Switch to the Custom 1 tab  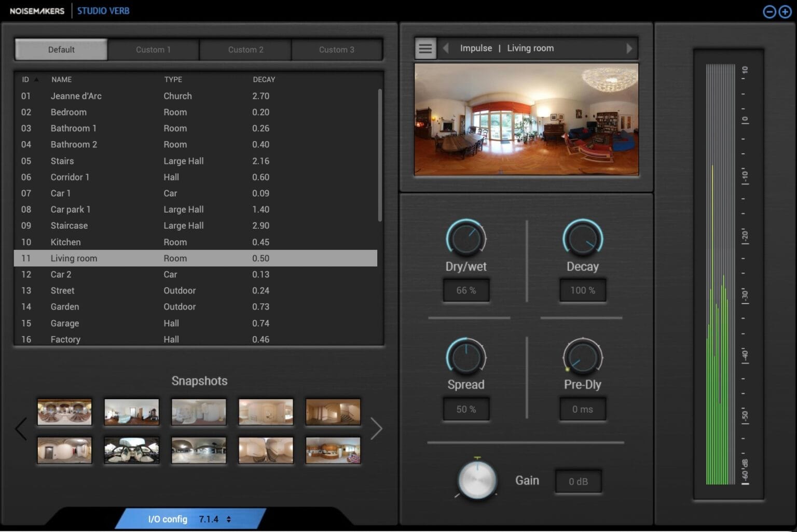(153, 50)
